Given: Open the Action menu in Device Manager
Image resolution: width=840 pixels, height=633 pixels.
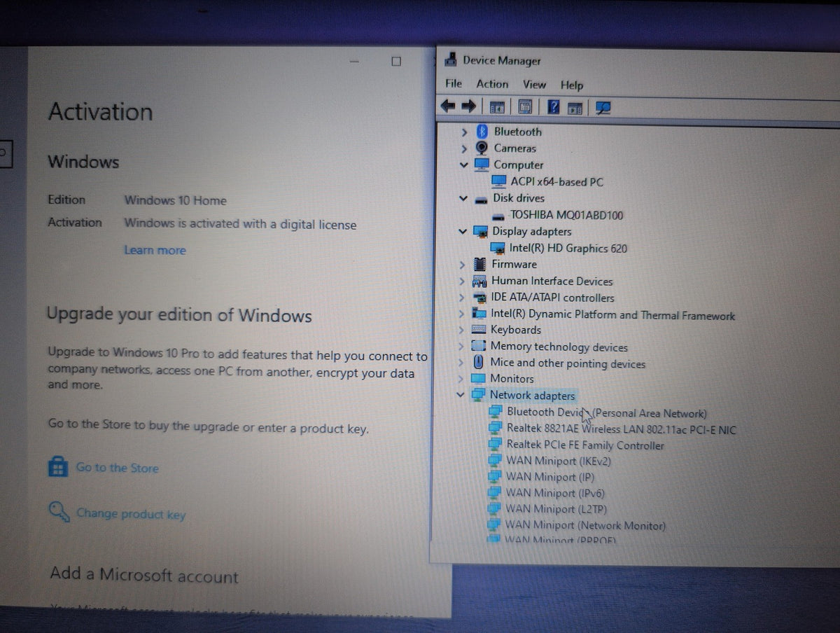Looking at the screenshot, I should click(x=492, y=84).
